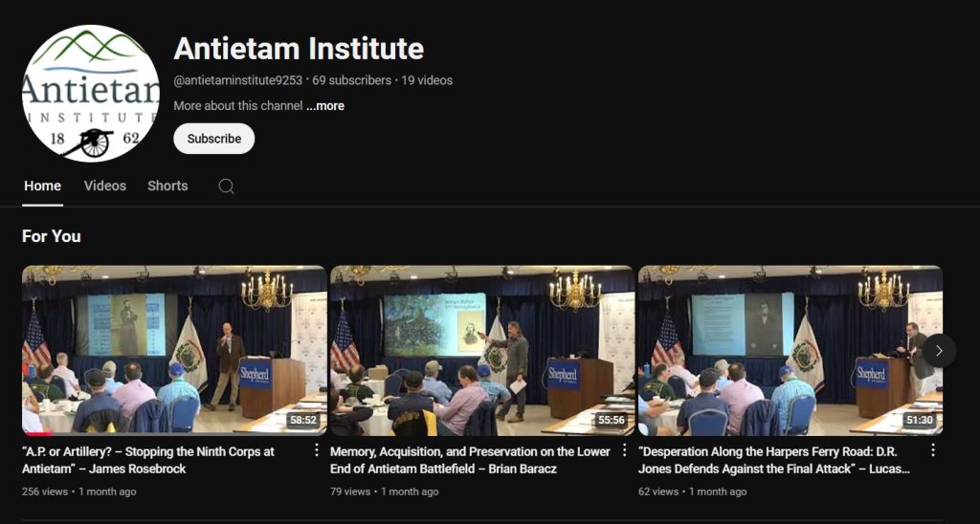Open the channel search magnifier icon

tap(226, 186)
